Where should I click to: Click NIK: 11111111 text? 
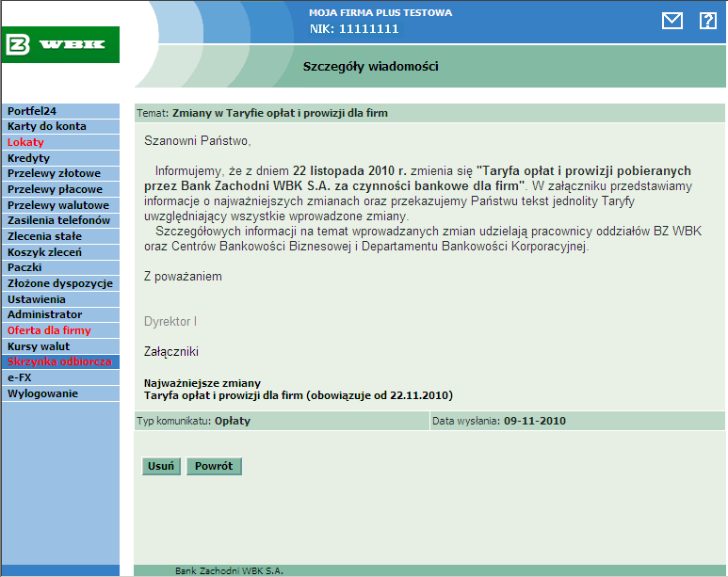click(x=354, y=29)
